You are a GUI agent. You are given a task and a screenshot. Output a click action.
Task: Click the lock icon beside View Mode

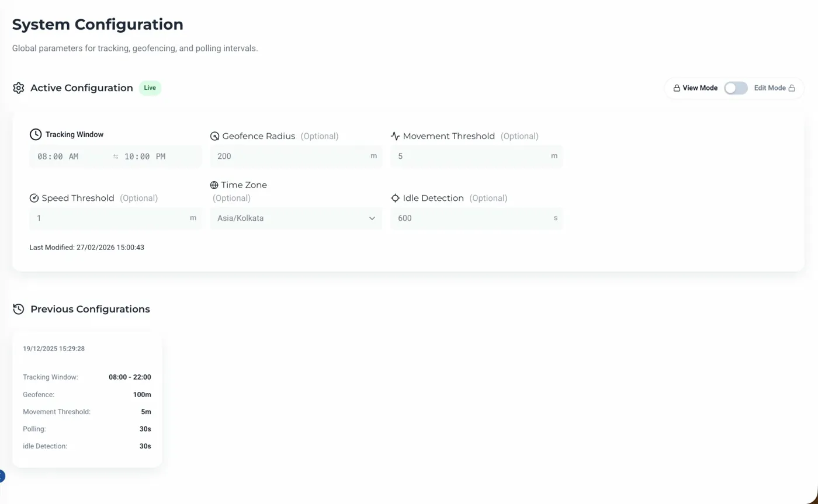point(677,88)
